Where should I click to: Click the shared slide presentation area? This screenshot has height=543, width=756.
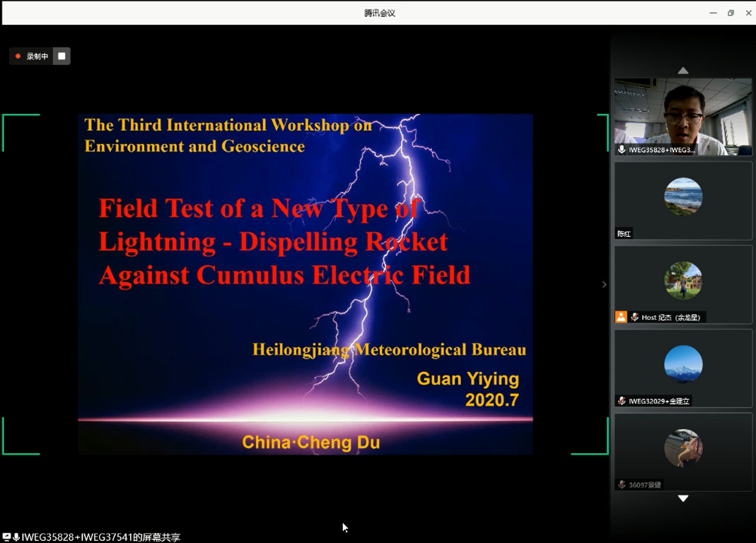(x=306, y=284)
